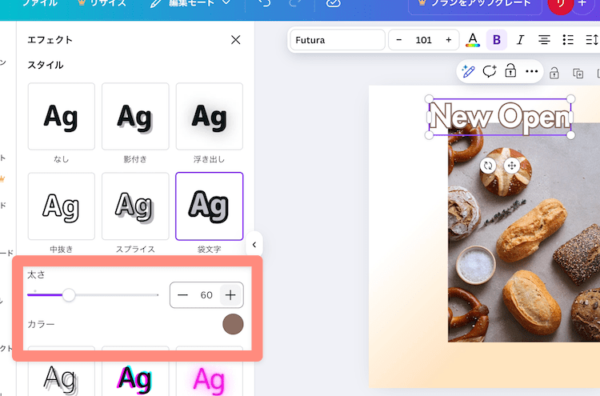600x396 pixels.
Task: Select the なし text style
Action: tap(61, 116)
